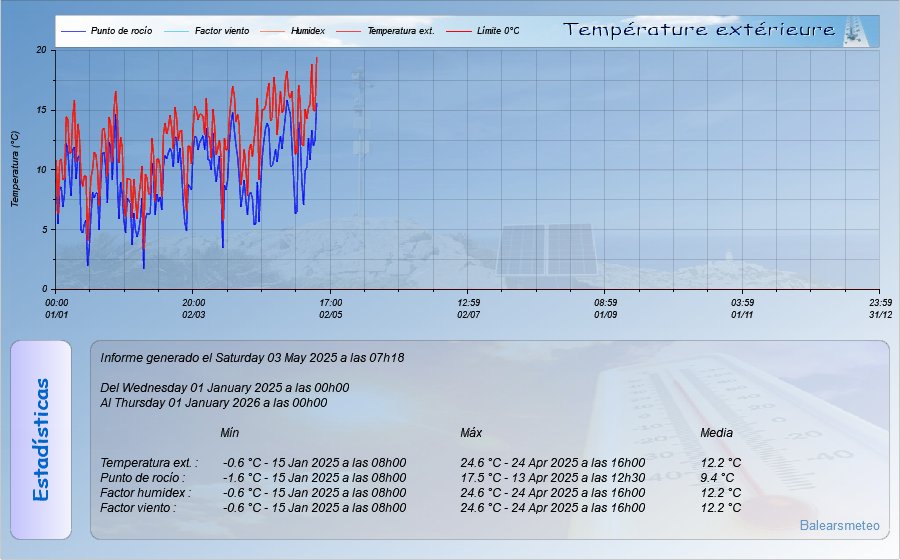Click the 08:59 01/09 x-axis tick label
The image size is (900, 560).
(x=606, y=309)
